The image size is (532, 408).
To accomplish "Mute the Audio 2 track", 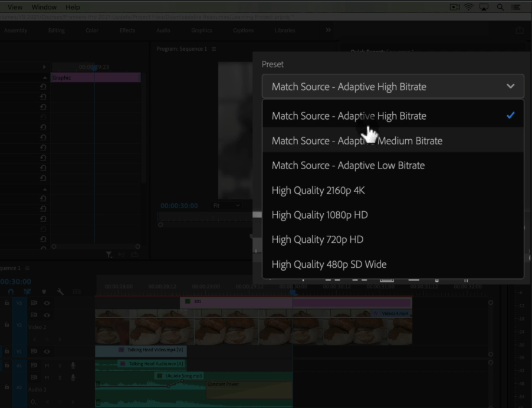I will 47,377.
